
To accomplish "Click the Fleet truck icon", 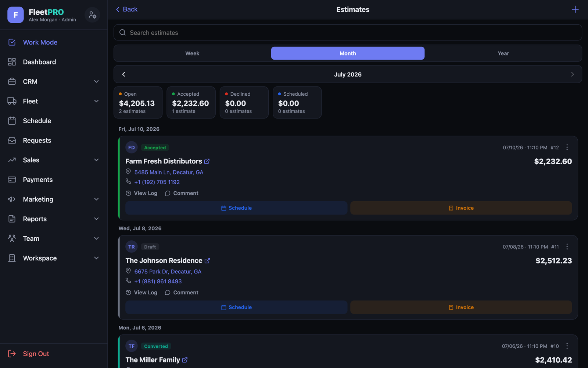I will [12, 101].
